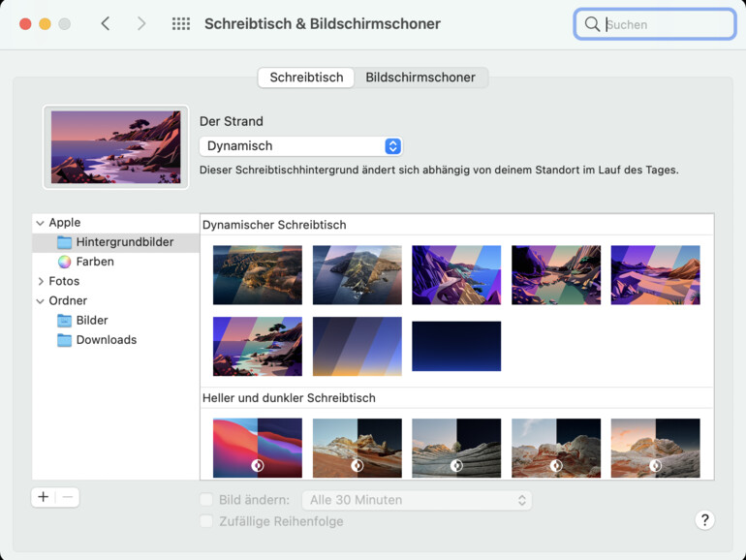Toggle the Zufällige Reihenfolge checkbox
746x560 pixels.
tap(206, 521)
